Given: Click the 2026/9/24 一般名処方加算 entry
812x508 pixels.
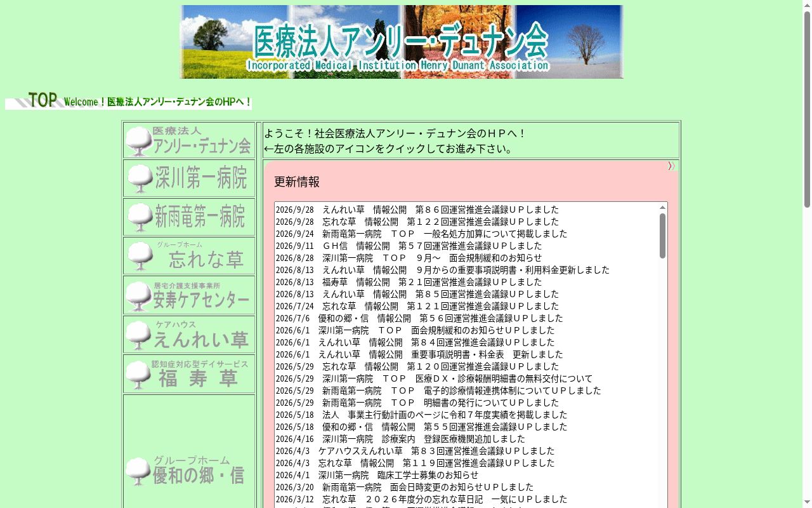Looking at the screenshot, I should pyautogui.click(x=422, y=234).
